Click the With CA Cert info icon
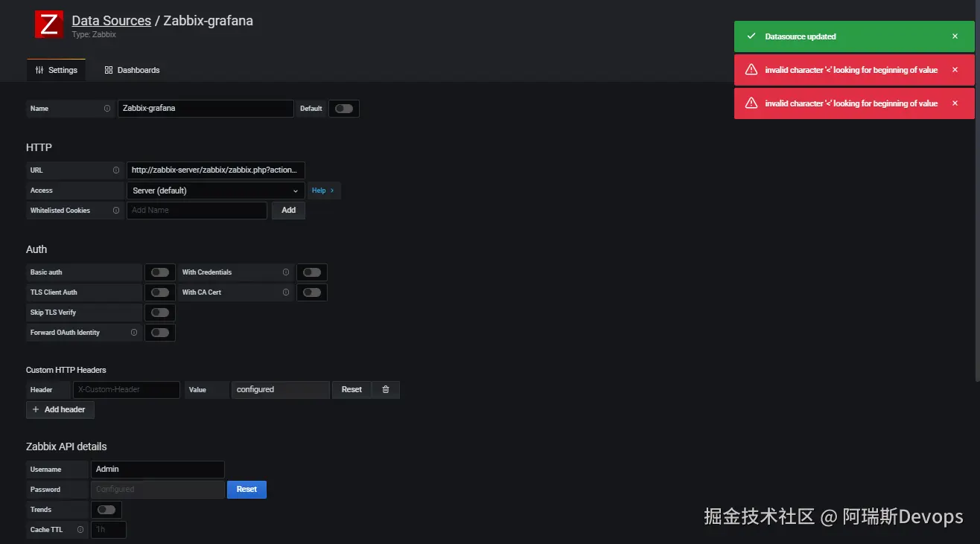Screen dimensions: 980x544 click(286, 292)
